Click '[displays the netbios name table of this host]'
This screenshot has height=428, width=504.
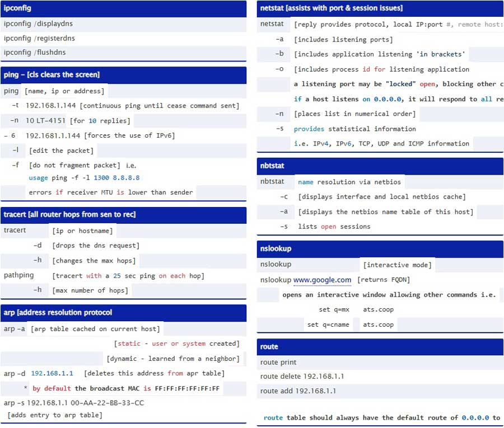(386, 212)
